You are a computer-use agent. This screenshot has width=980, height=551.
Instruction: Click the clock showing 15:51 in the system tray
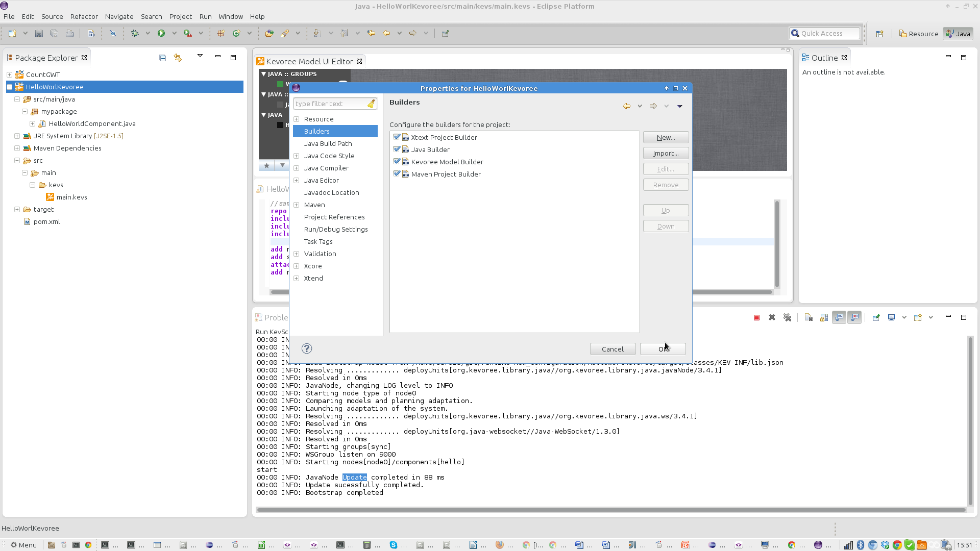964,545
